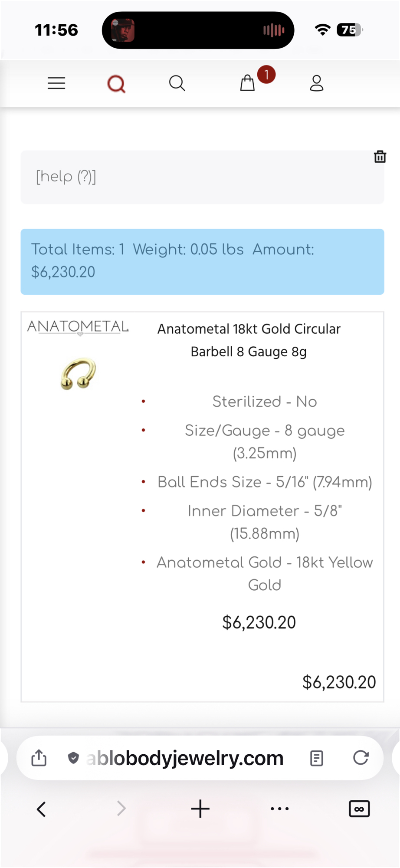Open a new tab with plus
The width and height of the screenshot is (400, 868).
(200, 809)
